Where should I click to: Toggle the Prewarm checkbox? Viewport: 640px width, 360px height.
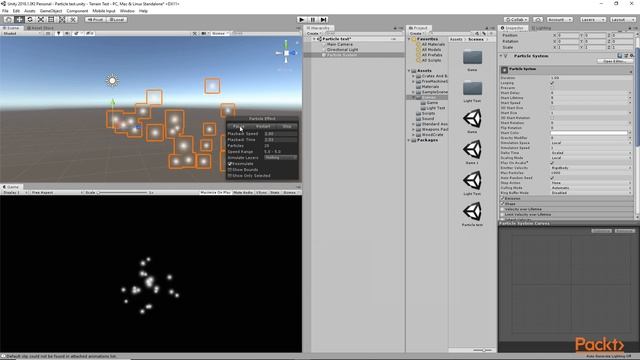click(552, 88)
